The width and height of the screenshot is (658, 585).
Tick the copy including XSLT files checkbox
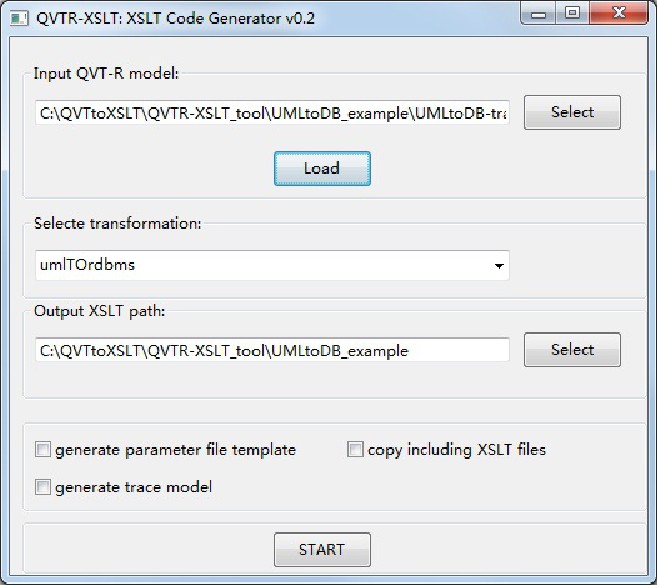click(355, 449)
